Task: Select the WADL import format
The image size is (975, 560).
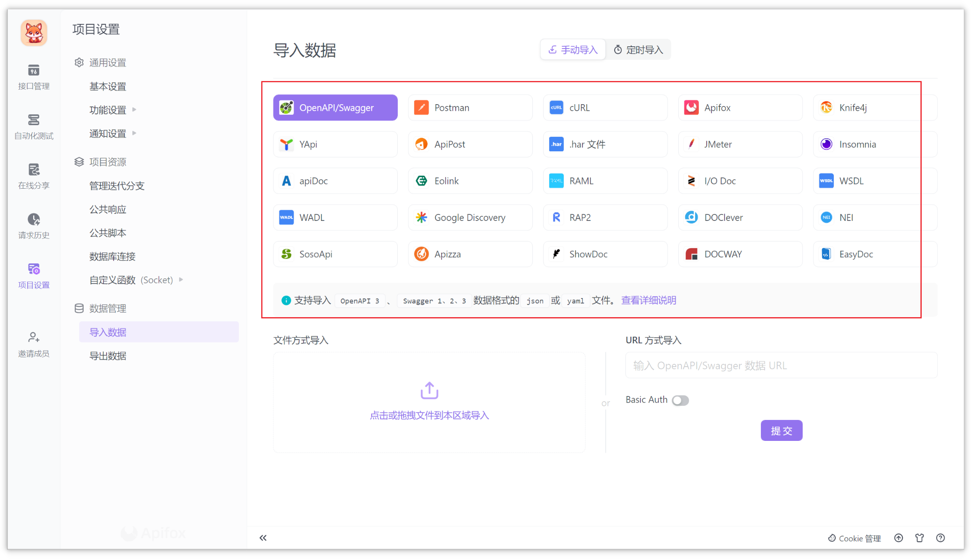Action: (335, 218)
